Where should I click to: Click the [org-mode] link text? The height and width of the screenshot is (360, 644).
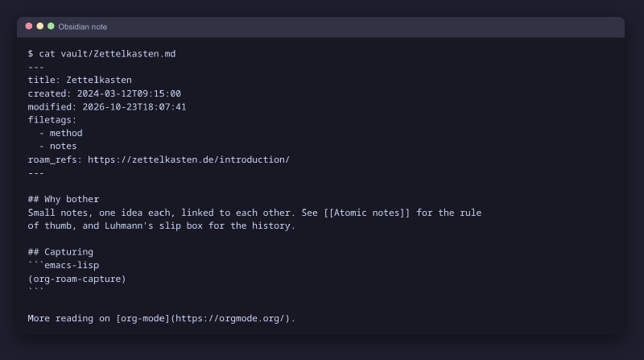[x=143, y=318]
